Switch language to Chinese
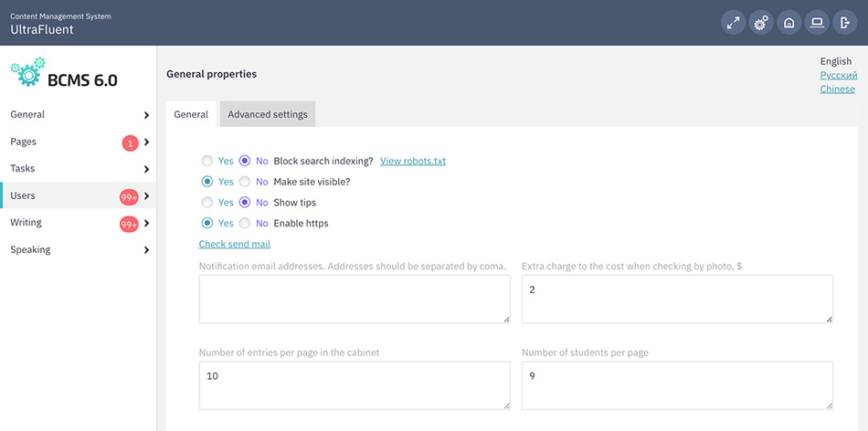The height and width of the screenshot is (431, 868). pyautogui.click(x=838, y=89)
